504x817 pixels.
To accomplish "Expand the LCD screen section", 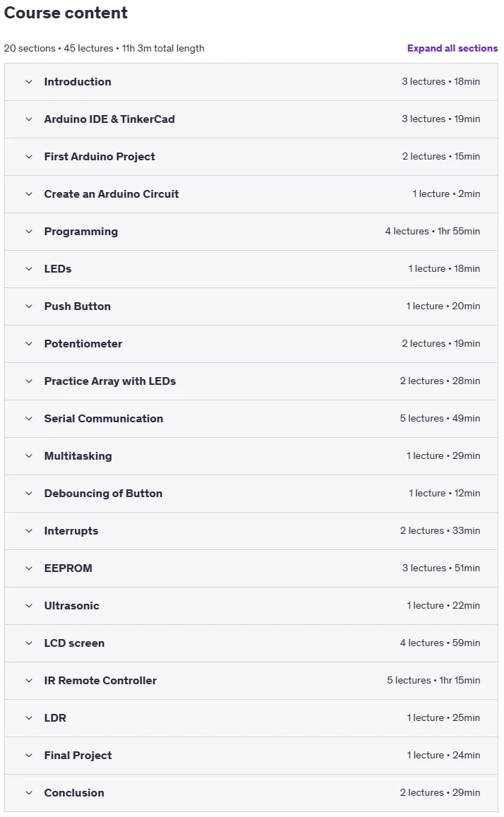I will (251, 643).
